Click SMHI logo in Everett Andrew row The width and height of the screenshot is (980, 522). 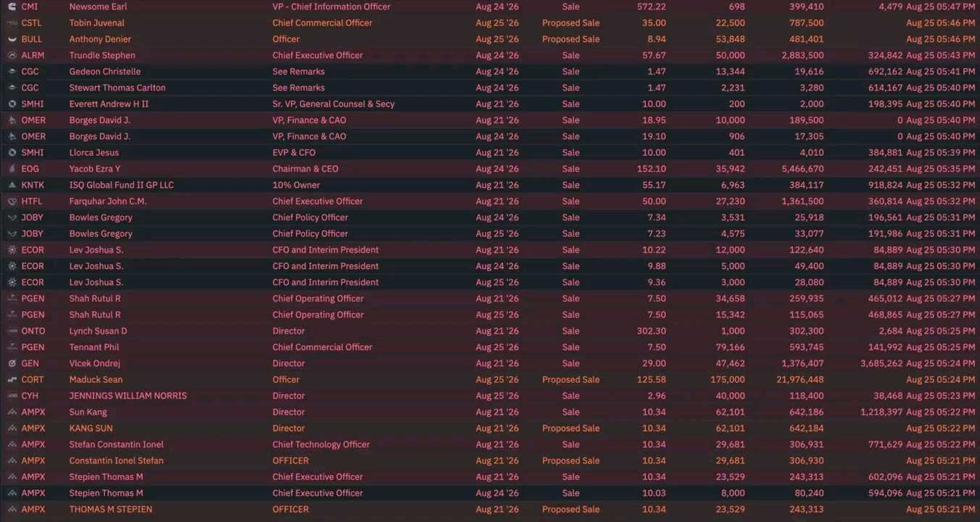coord(12,104)
